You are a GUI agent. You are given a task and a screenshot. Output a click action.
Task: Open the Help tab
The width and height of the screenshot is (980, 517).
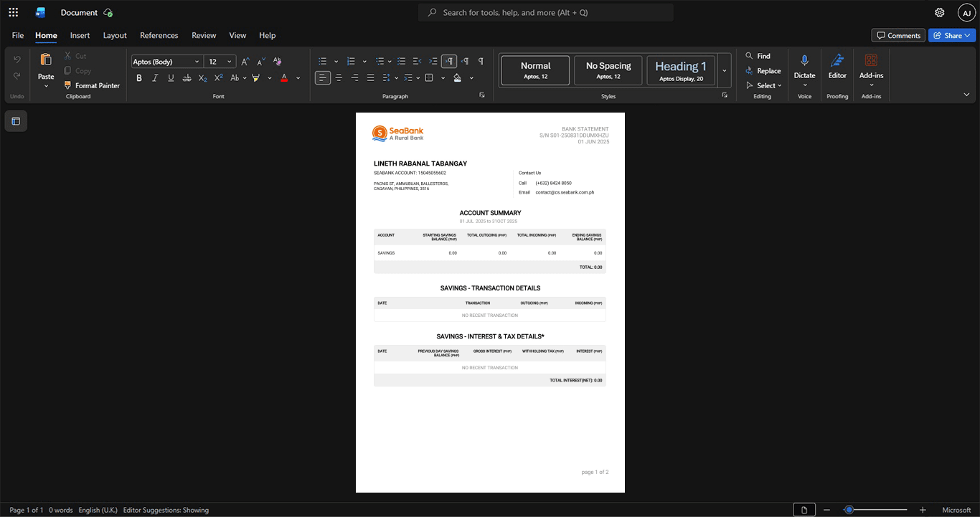(x=268, y=35)
